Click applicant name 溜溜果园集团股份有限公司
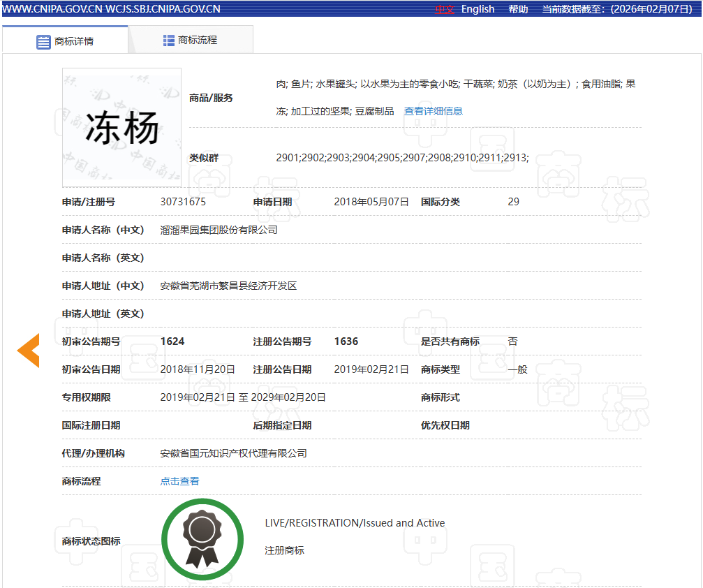Viewport: 703px width, 588px height. click(x=219, y=230)
